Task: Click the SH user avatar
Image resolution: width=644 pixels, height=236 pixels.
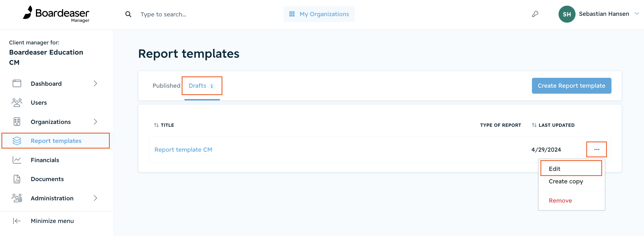Action: [x=567, y=14]
